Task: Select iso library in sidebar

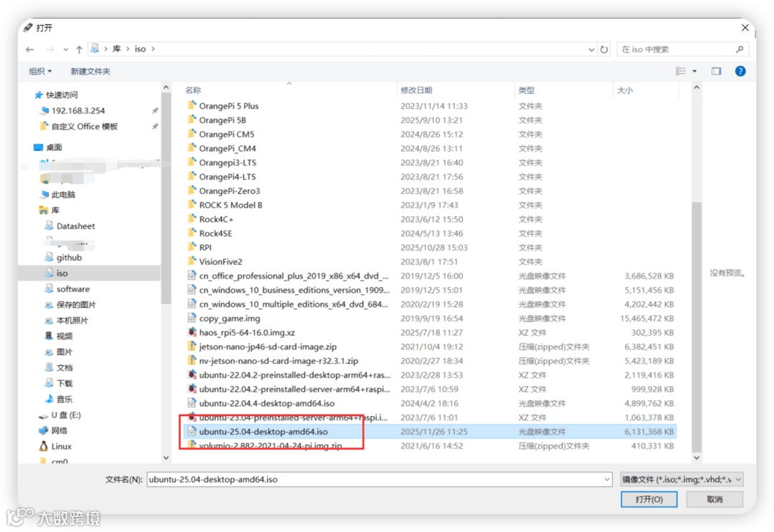Action: click(62, 273)
